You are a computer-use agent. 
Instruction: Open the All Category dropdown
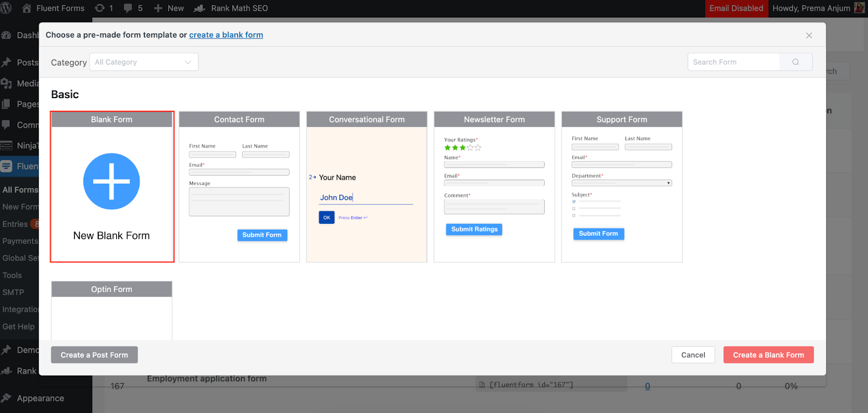pyautogui.click(x=144, y=62)
